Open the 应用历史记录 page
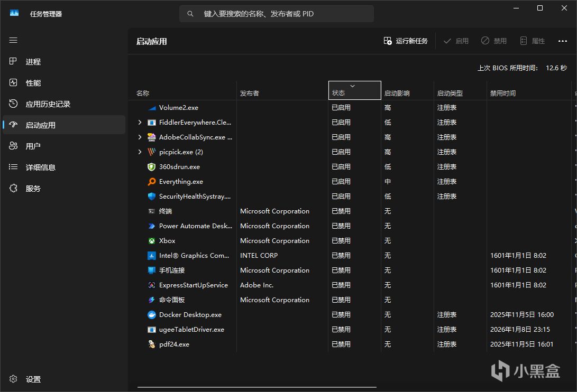The width and height of the screenshot is (577, 392). pyautogui.click(x=64, y=104)
